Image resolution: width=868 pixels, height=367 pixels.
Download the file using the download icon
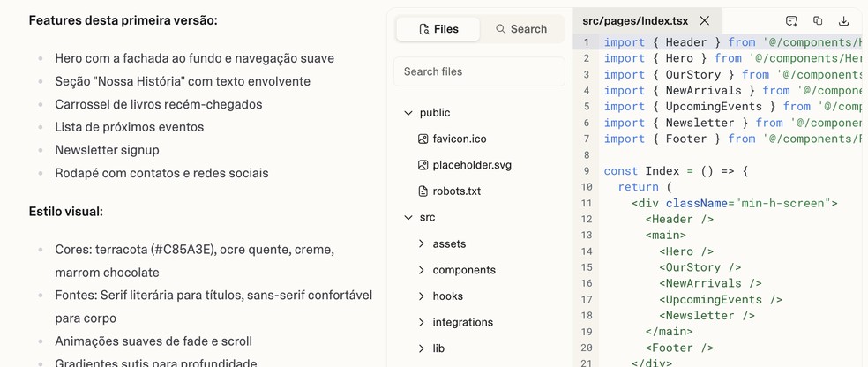click(843, 21)
